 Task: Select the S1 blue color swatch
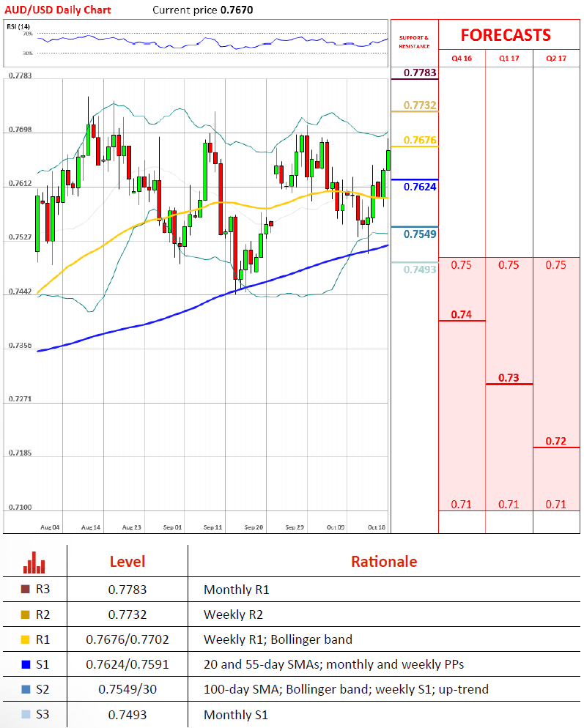(26, 665)
